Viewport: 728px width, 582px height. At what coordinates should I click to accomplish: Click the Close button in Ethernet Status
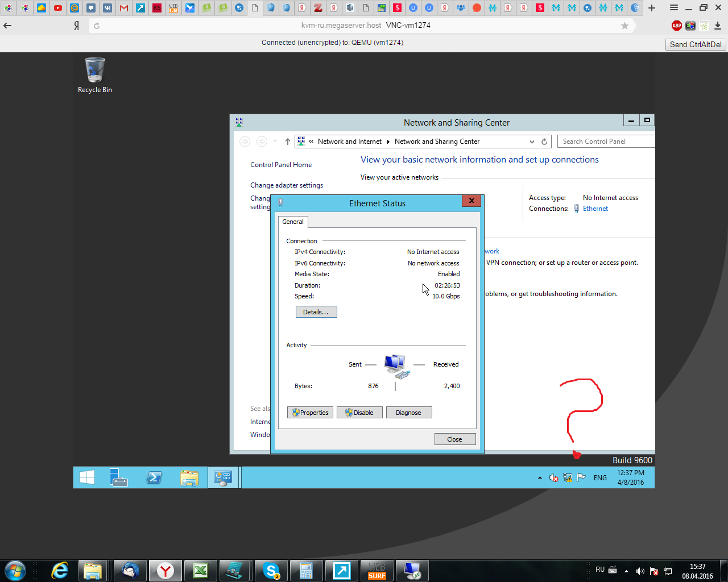[x=455, y=439]
